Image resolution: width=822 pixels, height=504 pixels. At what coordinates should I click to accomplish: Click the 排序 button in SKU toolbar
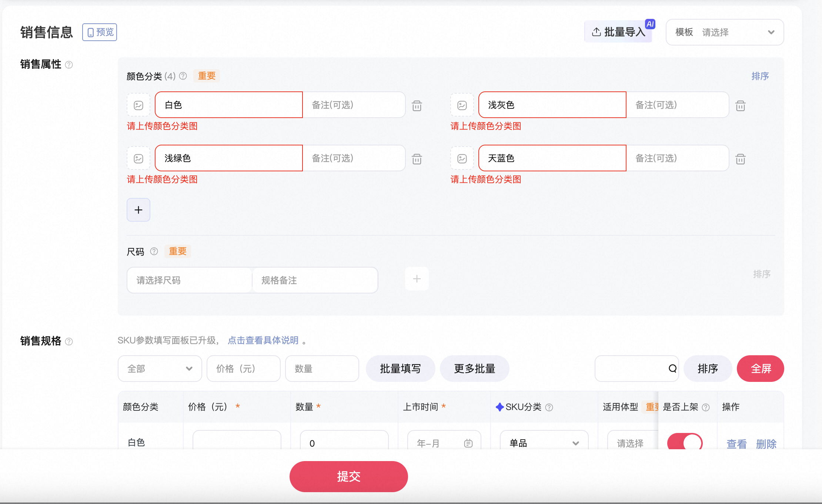tap(708, 369)
